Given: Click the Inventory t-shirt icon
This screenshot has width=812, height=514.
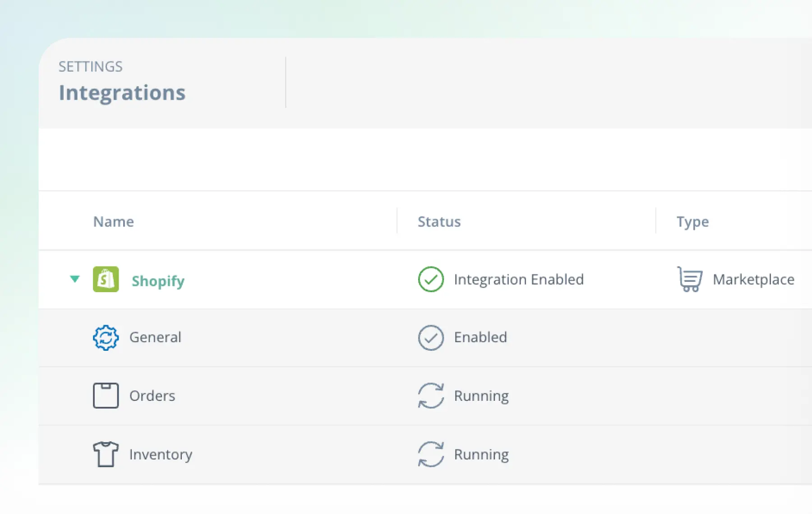Looking at the screenshot, I should (106, 454).
